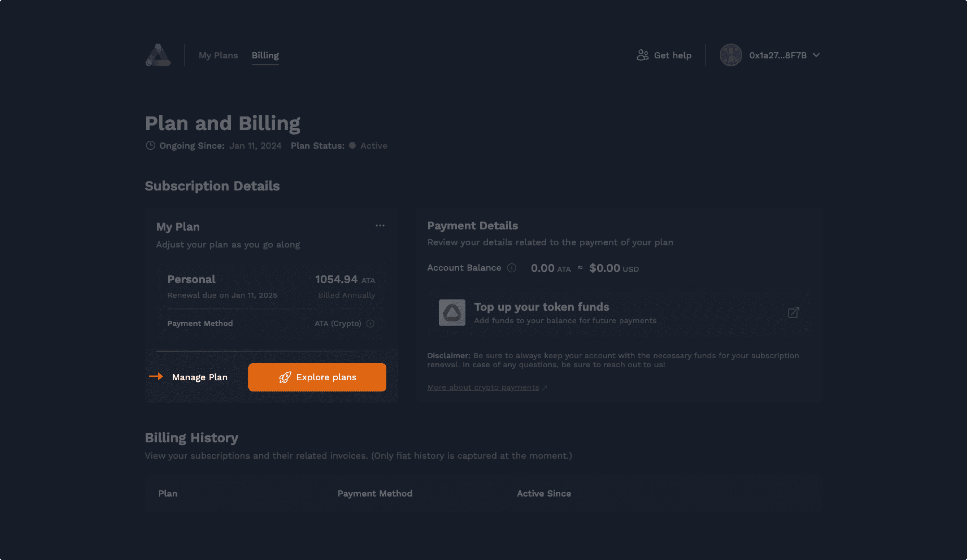Click the clock icon by Ongoing Since
The height and width of the screenshot is (560, 967).
[x=150, y=146]
